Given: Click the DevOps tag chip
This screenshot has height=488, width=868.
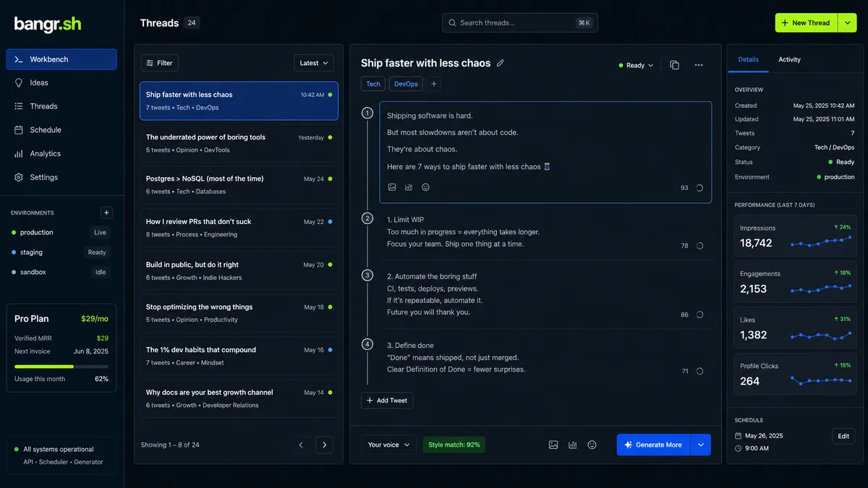Looking at the screenshot, I should coord(406,84).
